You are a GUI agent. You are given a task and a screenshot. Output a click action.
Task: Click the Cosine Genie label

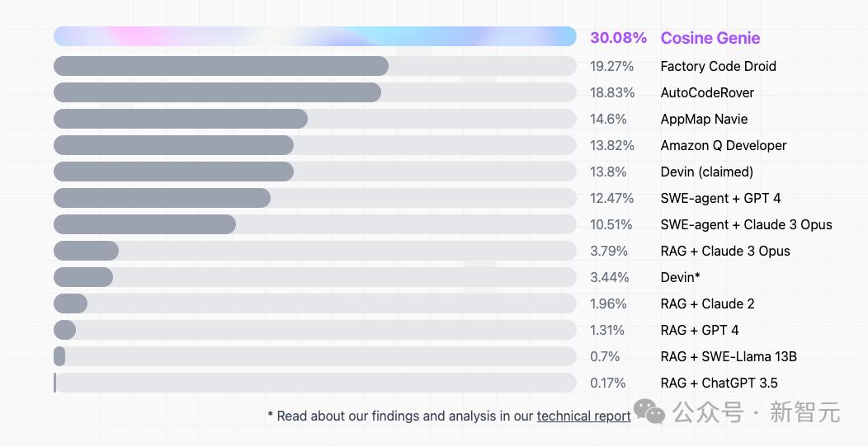click(x=710, y=38)
